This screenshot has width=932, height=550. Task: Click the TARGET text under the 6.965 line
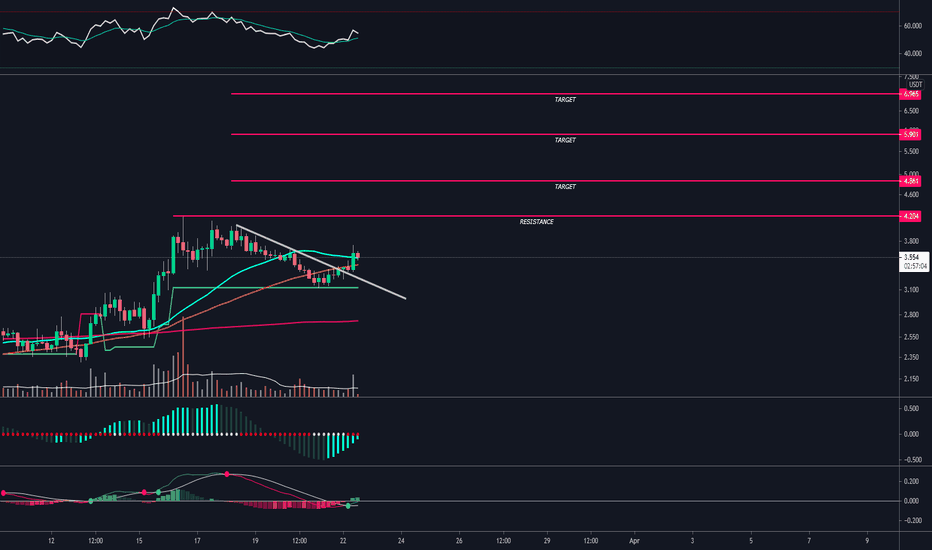[x=565, y=100]
